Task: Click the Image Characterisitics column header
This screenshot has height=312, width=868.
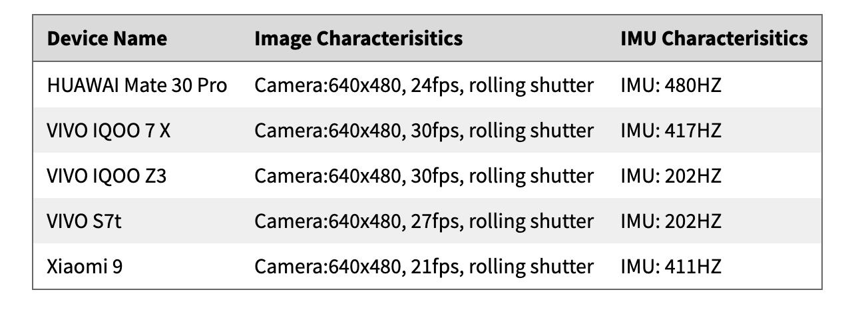Action: click(x=358, y=38)
